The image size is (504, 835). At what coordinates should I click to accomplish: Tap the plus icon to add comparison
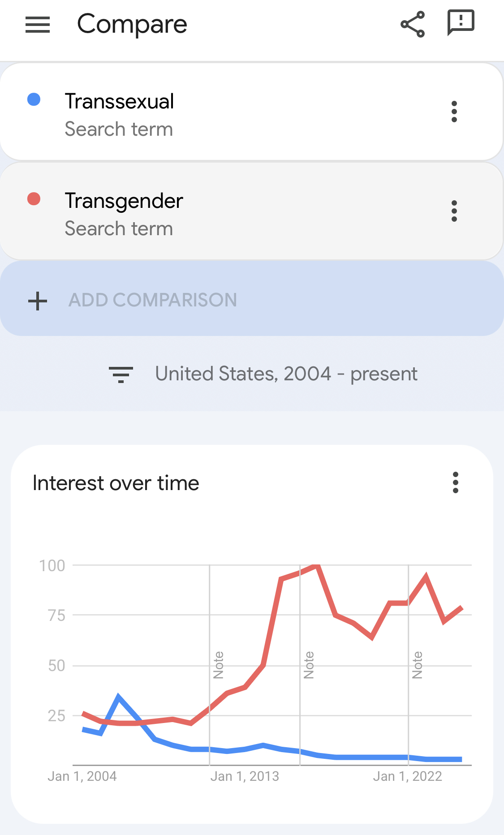coord(38,301)
